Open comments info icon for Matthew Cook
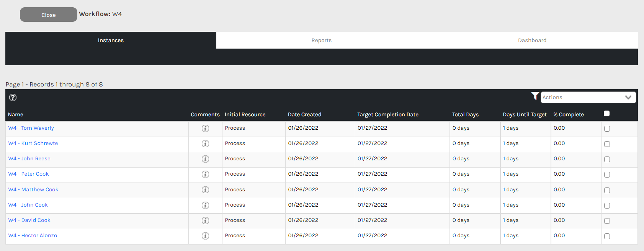The height and width of the screenshot is (251, 644). click(205, 190)
